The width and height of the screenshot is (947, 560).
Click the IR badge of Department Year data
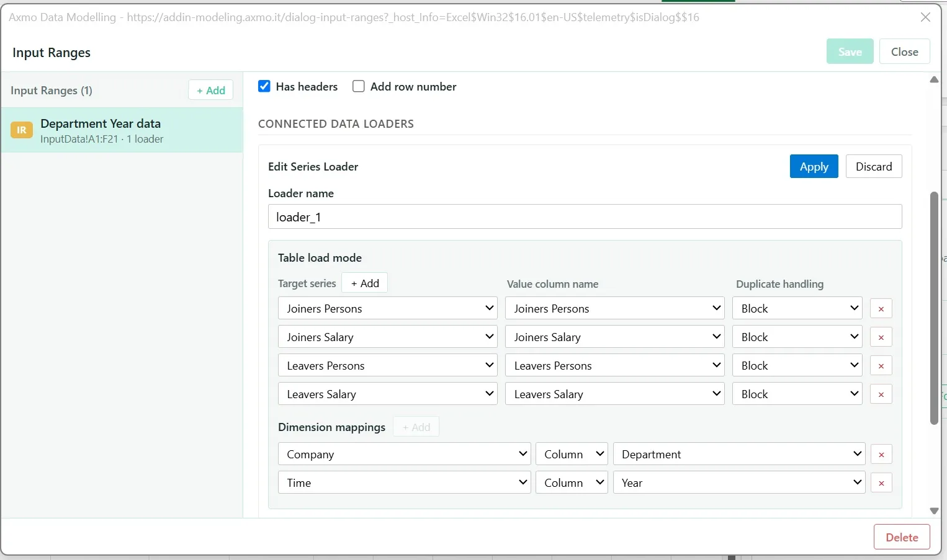[22, 130]
